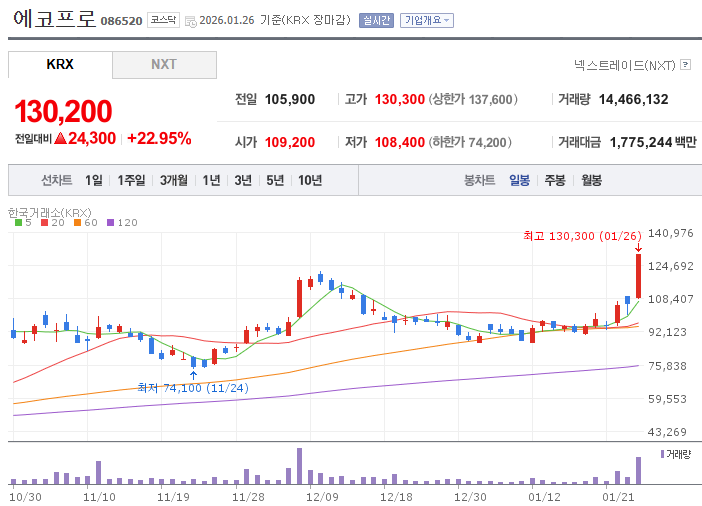
Task: Click the 봉차트 candle chart label
Action: tap(479, 180)
